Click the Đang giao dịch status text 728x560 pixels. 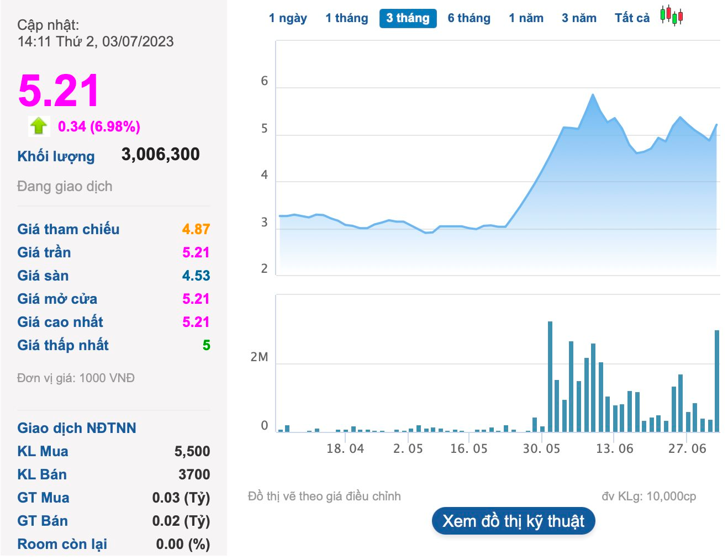pos(65,186)
